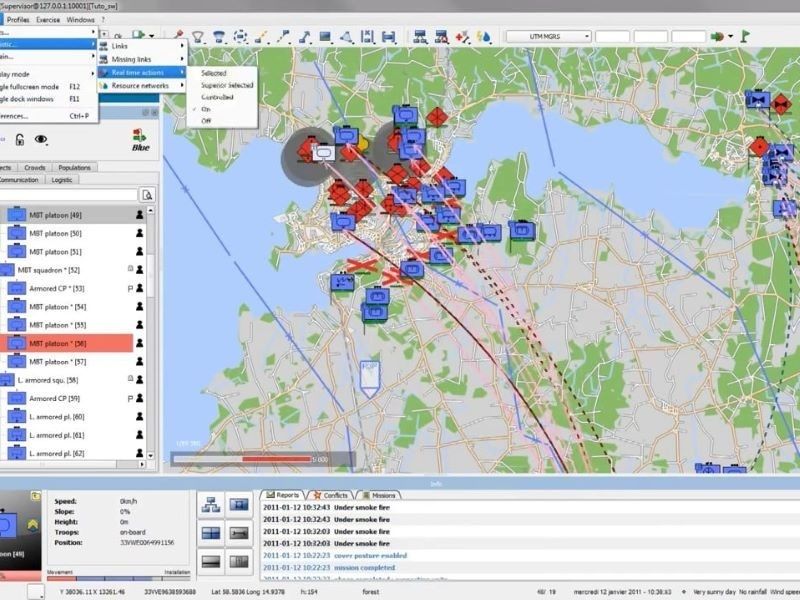Click the green flag icon in the toolbar

[744, 37]
